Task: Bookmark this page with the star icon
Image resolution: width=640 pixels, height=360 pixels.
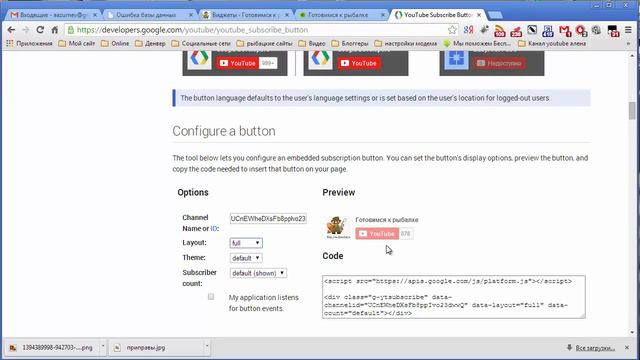Action: (452, 30)
